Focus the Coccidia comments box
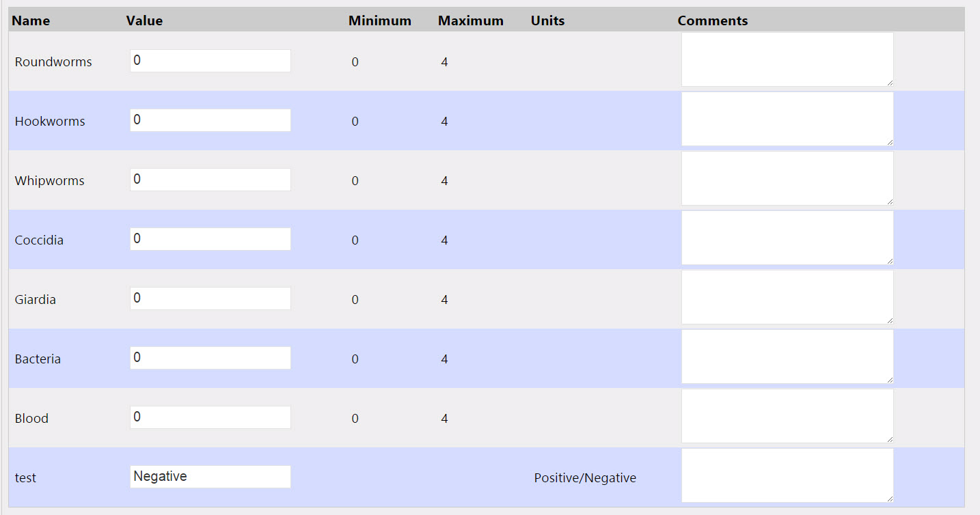This screenshot has width=980, height=515. pyautogui.click(x=787, y=238)
